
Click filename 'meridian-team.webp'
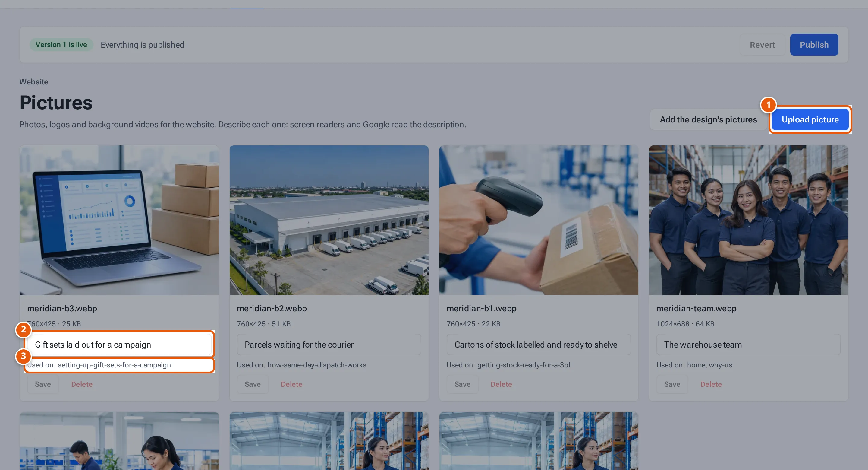(696, 308)
